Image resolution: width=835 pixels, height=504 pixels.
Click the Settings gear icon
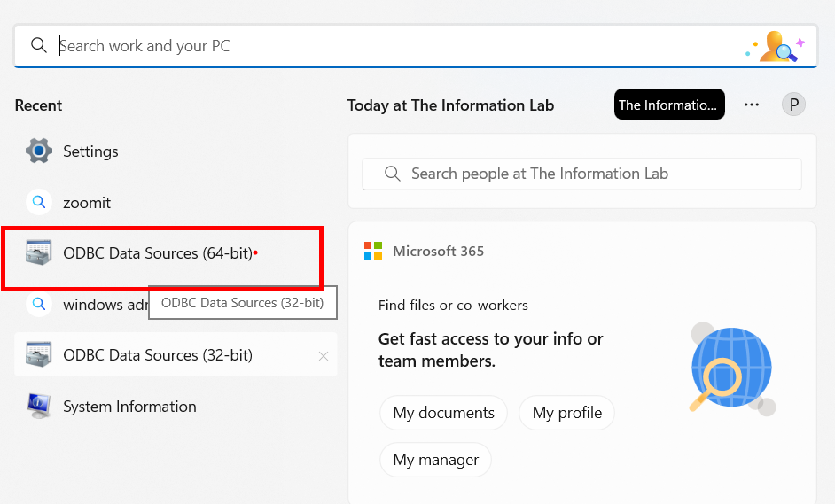point(39,151)
